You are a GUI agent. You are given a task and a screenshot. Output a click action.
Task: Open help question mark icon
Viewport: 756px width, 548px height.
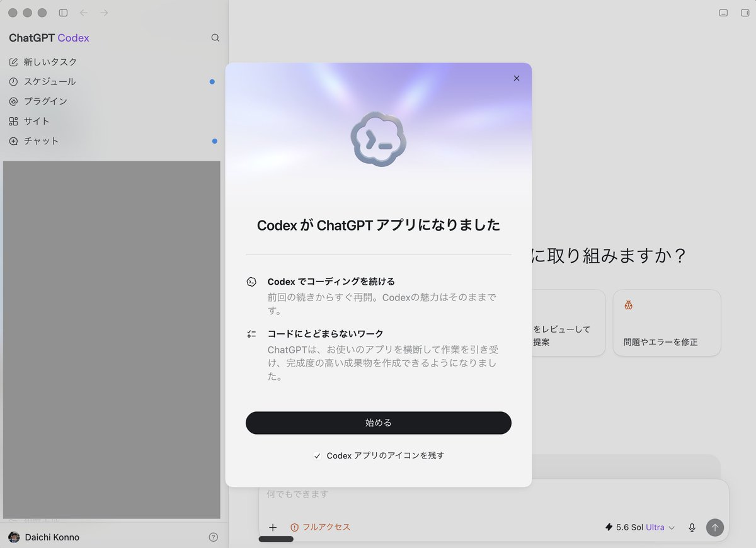point(214,537)
